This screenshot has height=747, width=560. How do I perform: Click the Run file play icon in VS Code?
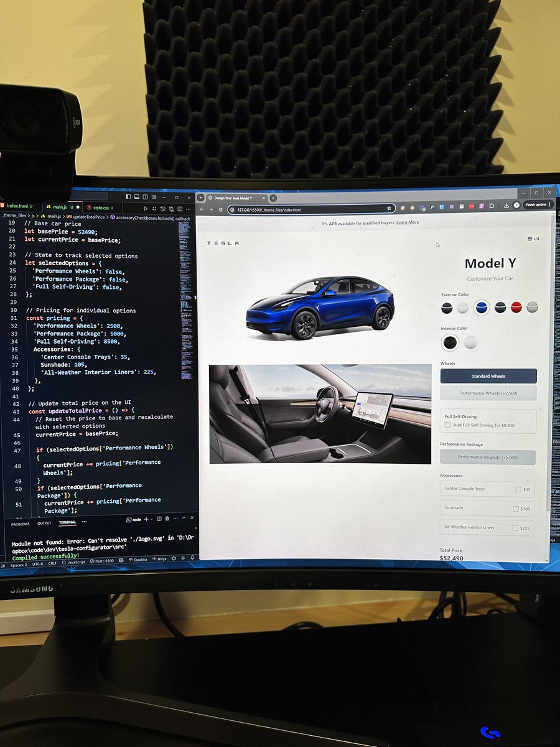point(146,209)
